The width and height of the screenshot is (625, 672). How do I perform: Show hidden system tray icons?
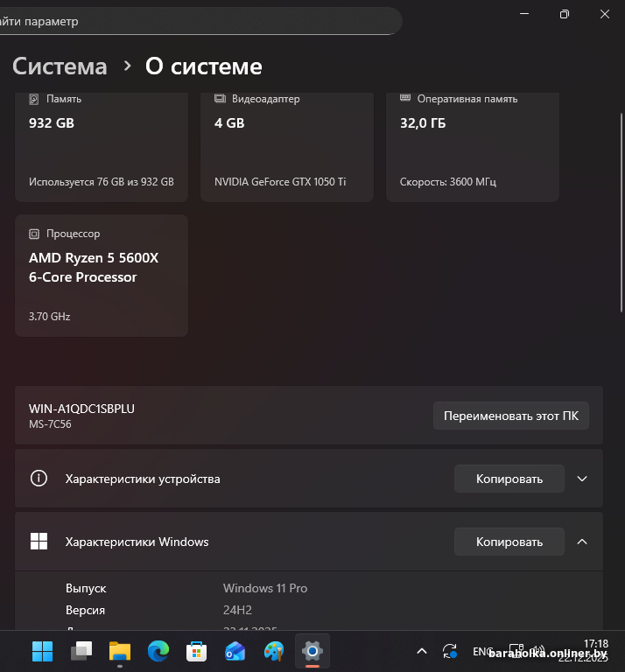pyautogui.click(x=422, y=652)
